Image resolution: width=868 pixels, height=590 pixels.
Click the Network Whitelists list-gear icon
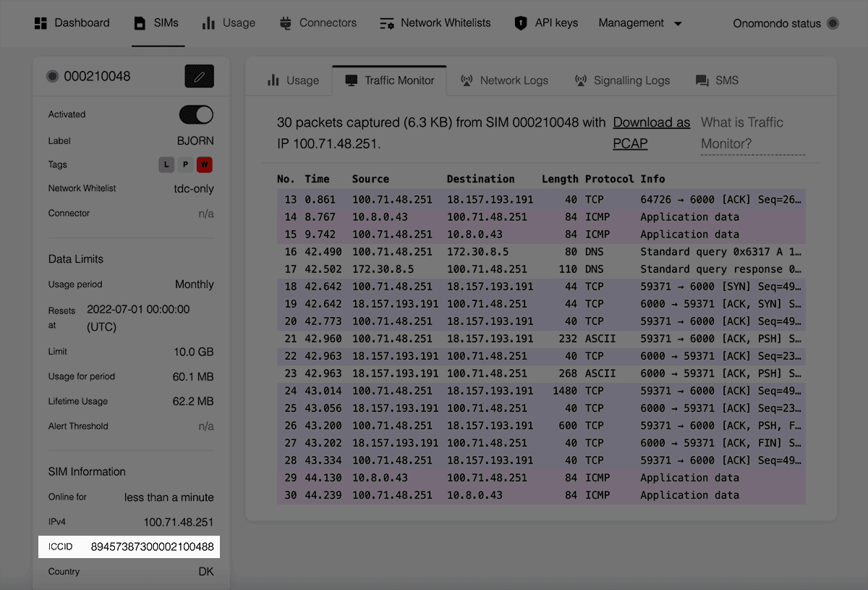click(387, 23)
